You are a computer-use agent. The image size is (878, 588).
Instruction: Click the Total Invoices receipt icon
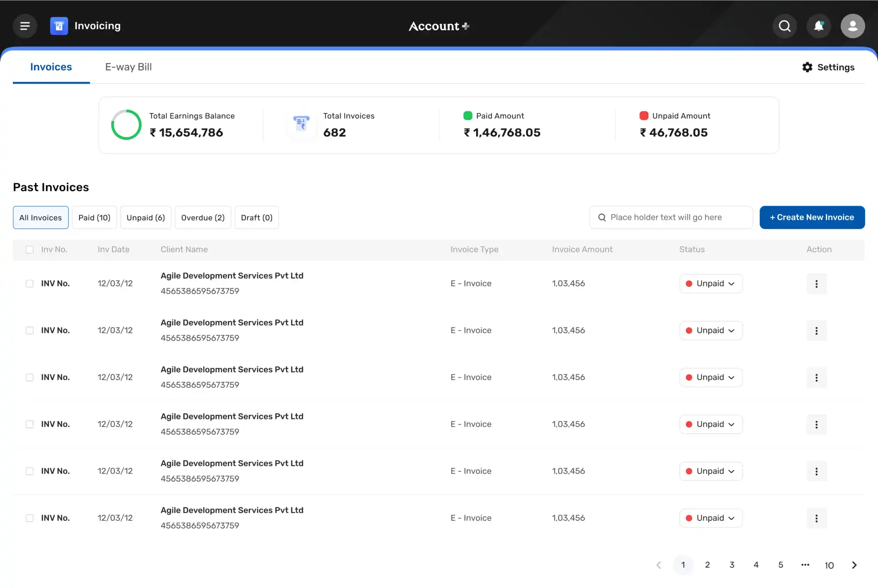click(301, 123)
